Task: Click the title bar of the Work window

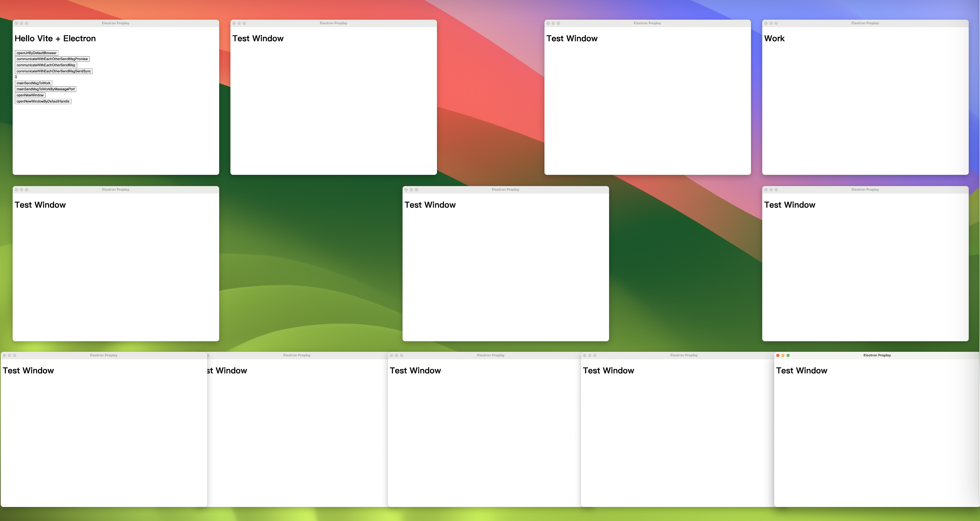Action: coord(865,23)
